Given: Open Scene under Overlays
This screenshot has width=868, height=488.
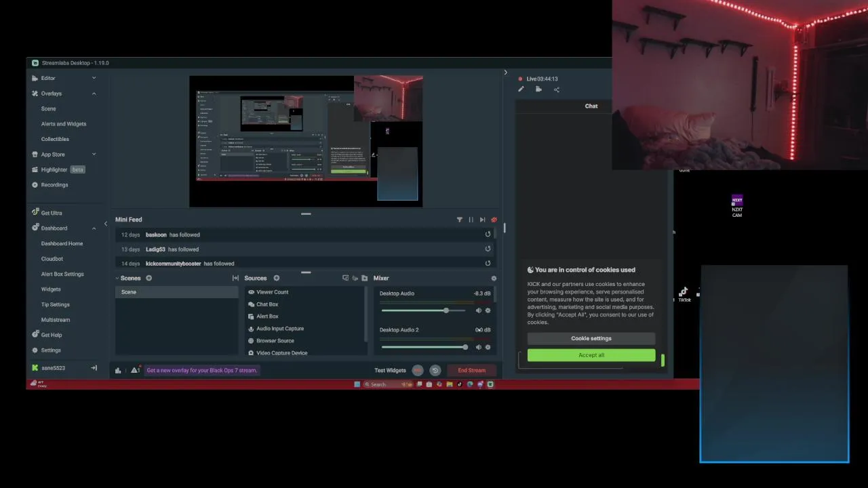Looking at the screenshot, I should point(48,108).
